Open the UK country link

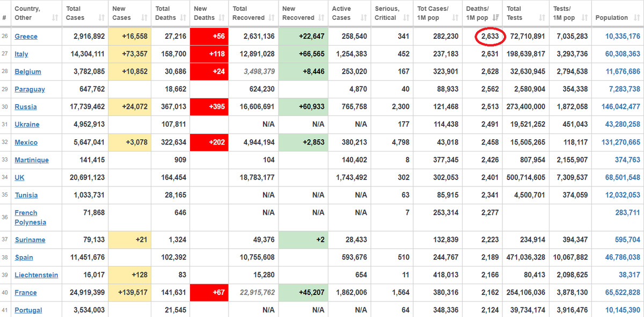point(19,178)
